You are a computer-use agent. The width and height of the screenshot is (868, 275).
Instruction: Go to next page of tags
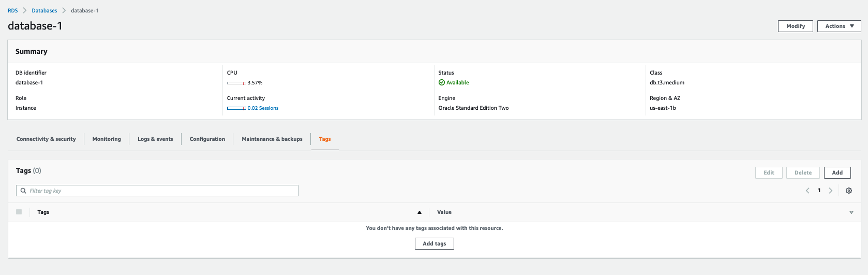pyautogui.click(x=831, y=191)
